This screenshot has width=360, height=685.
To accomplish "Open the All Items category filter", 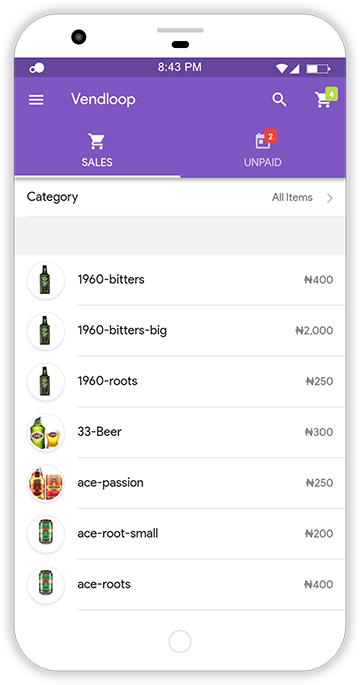I will (x=292, y=197).
